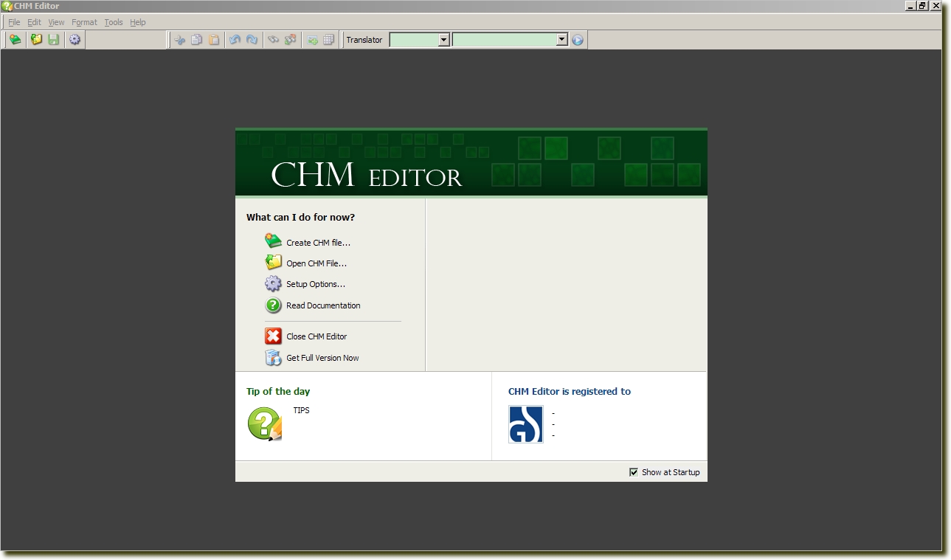Image resolution: width=951 pixels, height=560 pixels.
Task: Open the File menu
Action: [15, 22]
